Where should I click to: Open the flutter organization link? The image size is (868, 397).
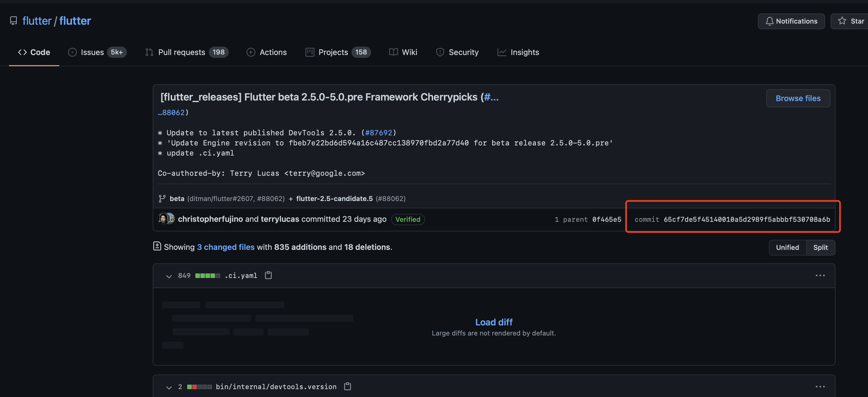[x=37, y=21]
